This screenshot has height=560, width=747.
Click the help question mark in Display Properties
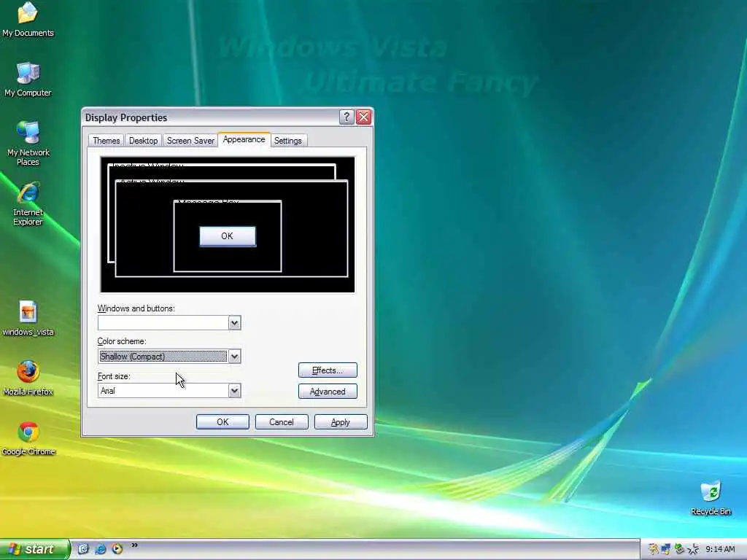[x=347, y=117]
